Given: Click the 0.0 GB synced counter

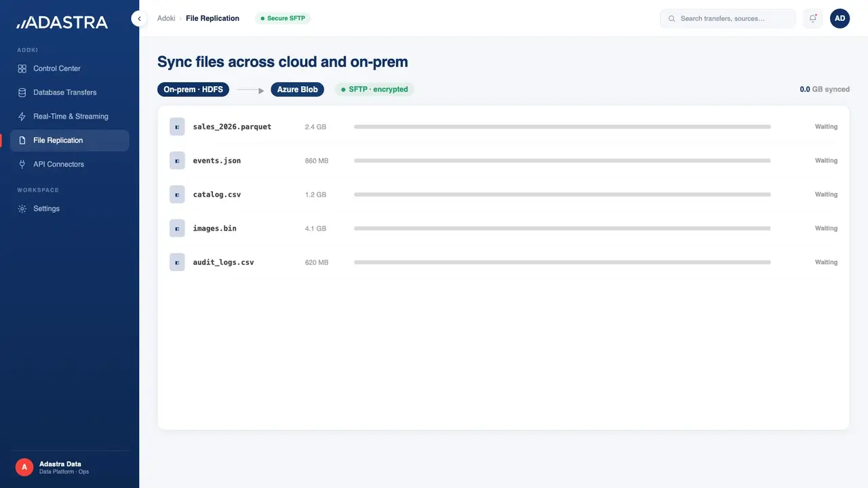Looking at the screenshot, I should (x=825, y=89).
